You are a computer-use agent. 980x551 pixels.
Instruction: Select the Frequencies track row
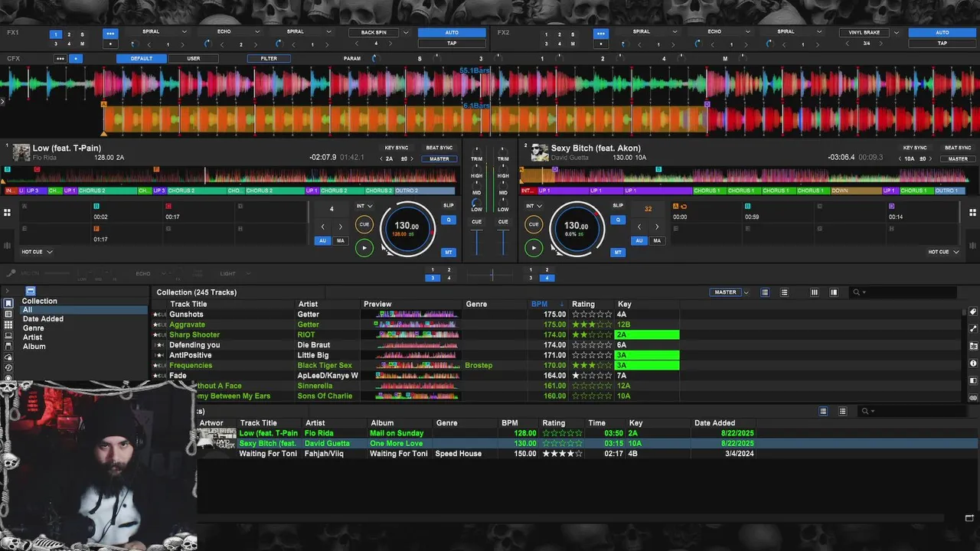(416, 366)
